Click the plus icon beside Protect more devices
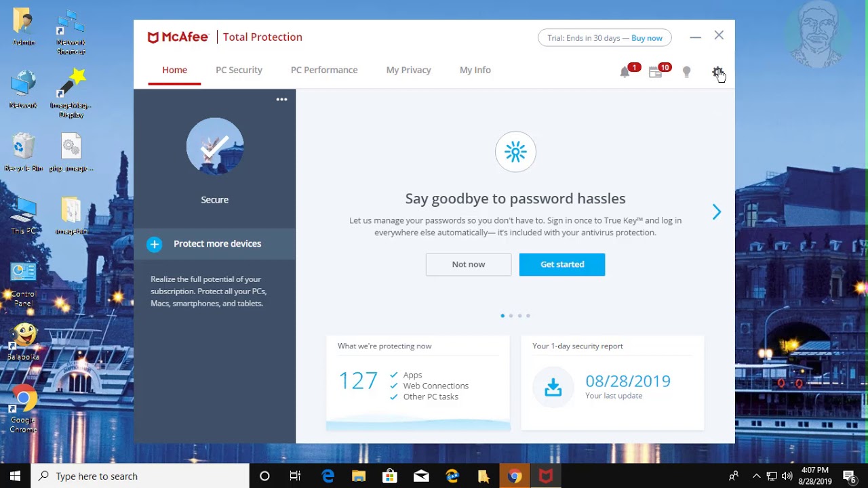The height and width of the screenshot is (488, 868). (155, 244)
